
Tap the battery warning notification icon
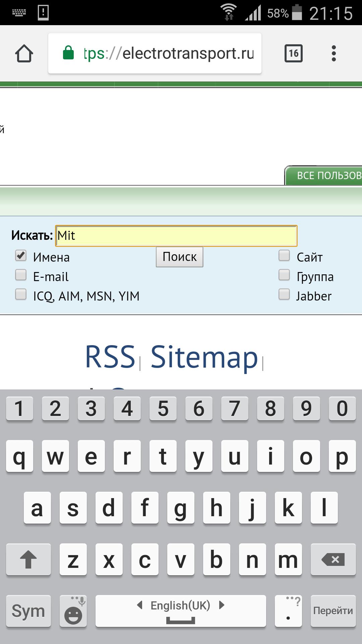click(43, 13)
